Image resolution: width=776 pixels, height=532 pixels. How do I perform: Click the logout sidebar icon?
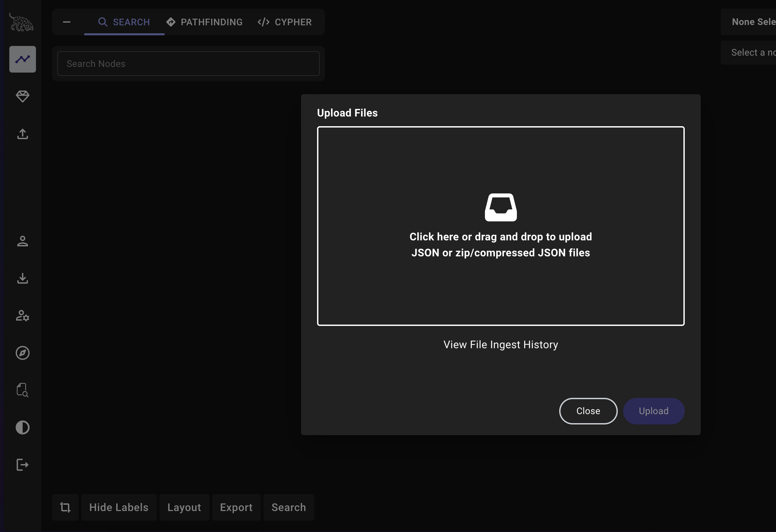(22, 464)
